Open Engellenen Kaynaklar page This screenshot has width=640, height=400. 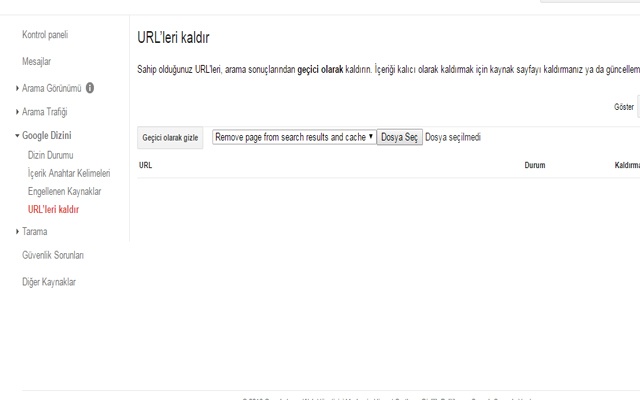click(x=64, y=191)
